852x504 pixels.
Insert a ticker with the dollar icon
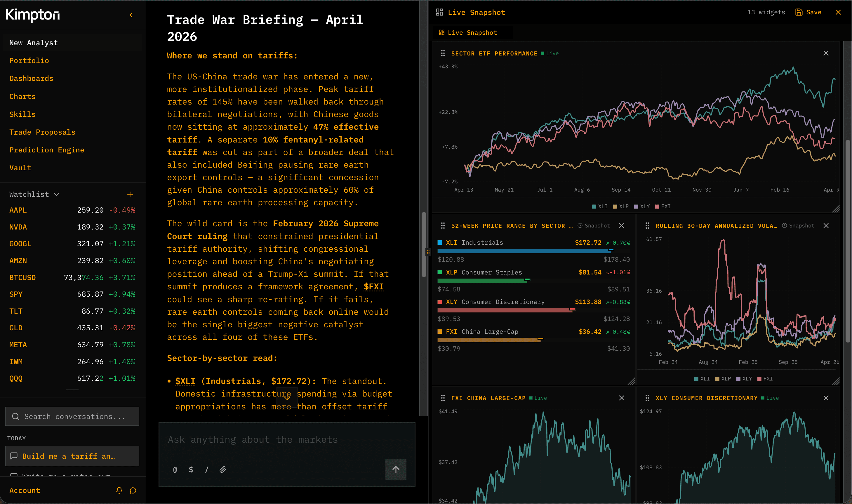pos(191,469)
